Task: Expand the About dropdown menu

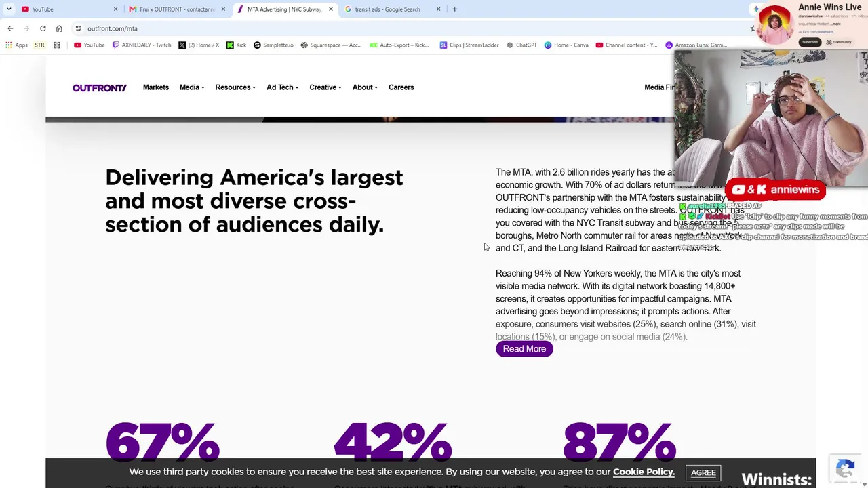Action: coord(365,87)
